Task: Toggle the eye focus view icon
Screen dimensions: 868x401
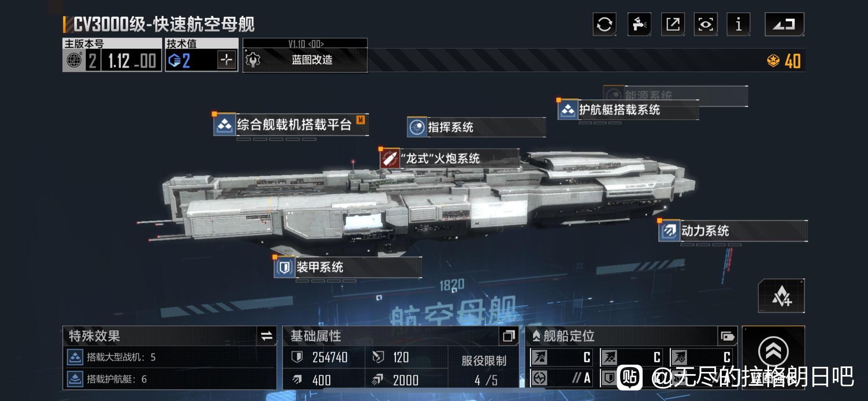Action: tap(706, 24)
